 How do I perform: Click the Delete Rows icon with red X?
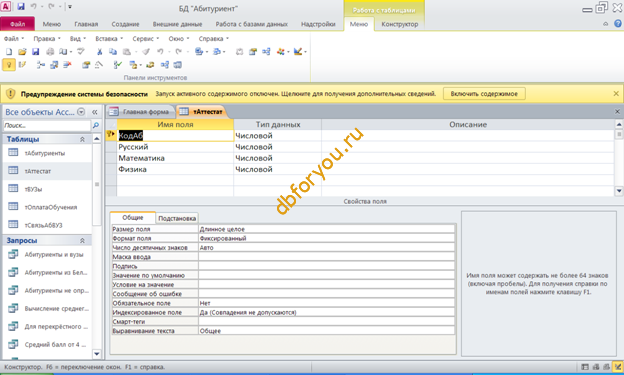(67, 65)
